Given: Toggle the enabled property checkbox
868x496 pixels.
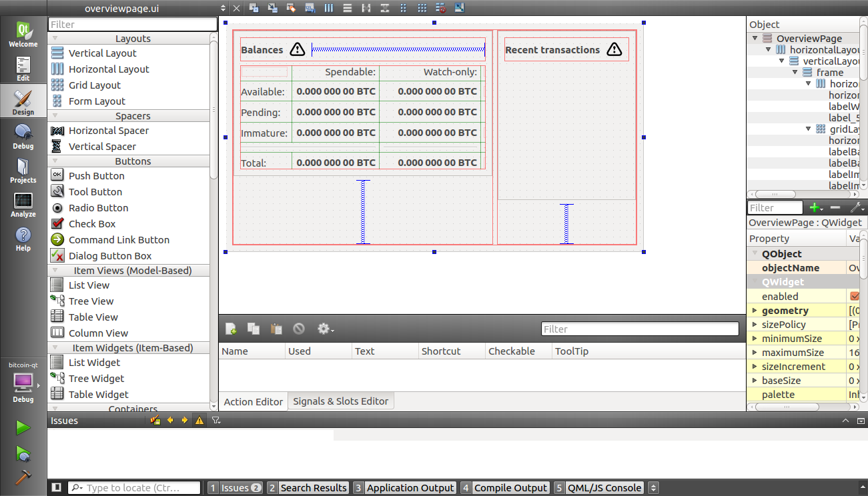Looking at the screenshot, I should tap(855, 296).
